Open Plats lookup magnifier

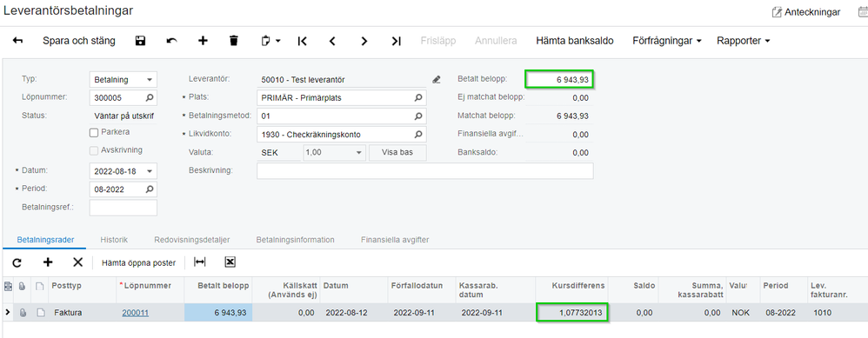pyautogui.click(x=418, y=98)
